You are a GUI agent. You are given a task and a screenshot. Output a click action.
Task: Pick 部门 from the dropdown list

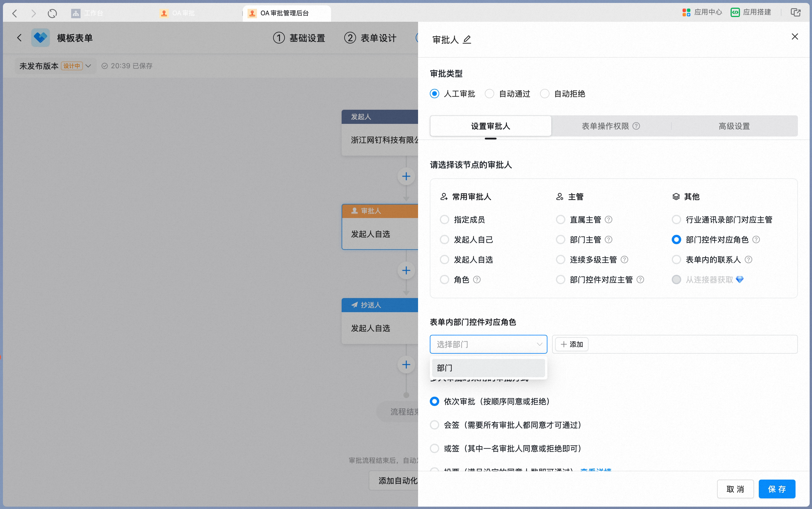488,368
